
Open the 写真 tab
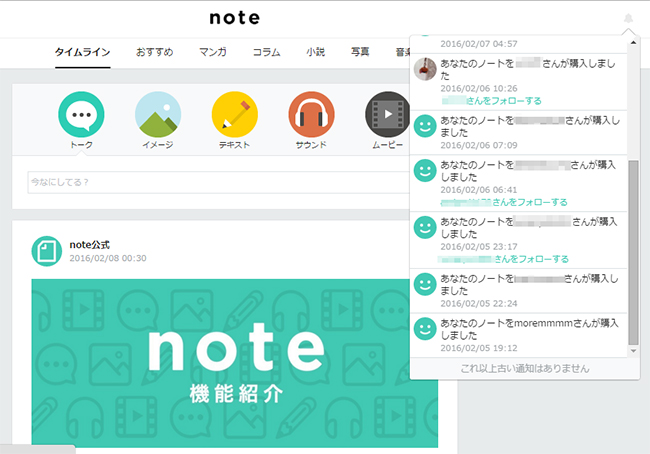(360, 52)
